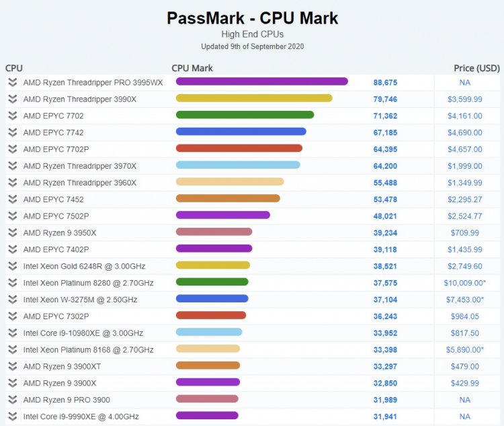
Task: Click the Price (USD) column header
Action: (476, 68)
